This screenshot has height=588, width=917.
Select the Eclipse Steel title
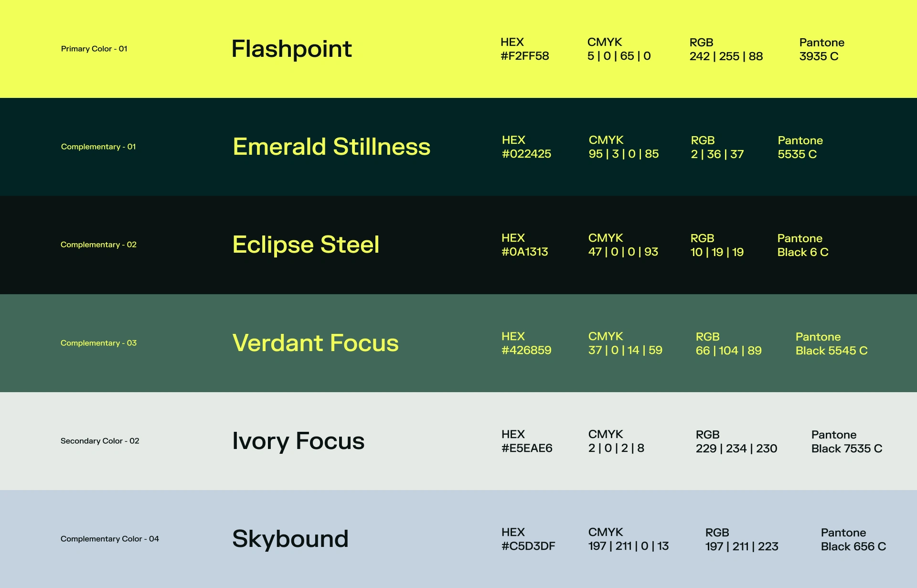[306, 245]
